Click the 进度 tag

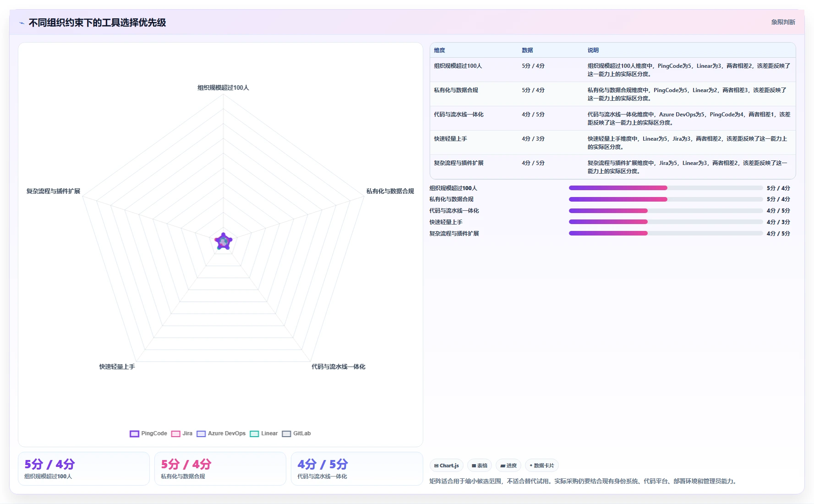pos(508,466)
